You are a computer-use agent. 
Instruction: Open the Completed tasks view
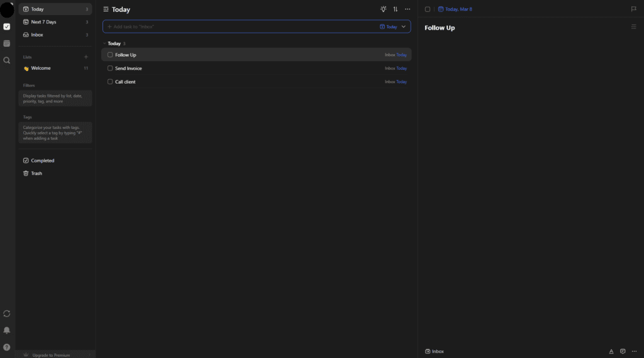(55, 160)
